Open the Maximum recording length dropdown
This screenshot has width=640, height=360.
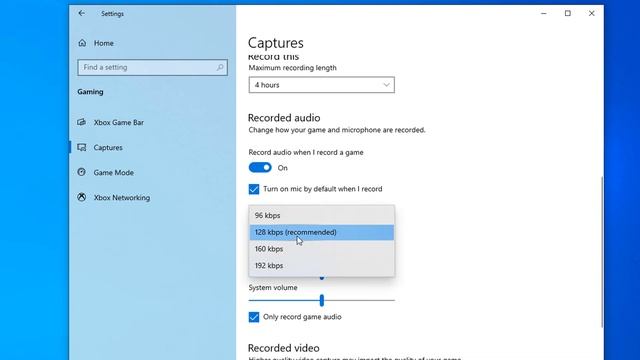coord(322,85)
